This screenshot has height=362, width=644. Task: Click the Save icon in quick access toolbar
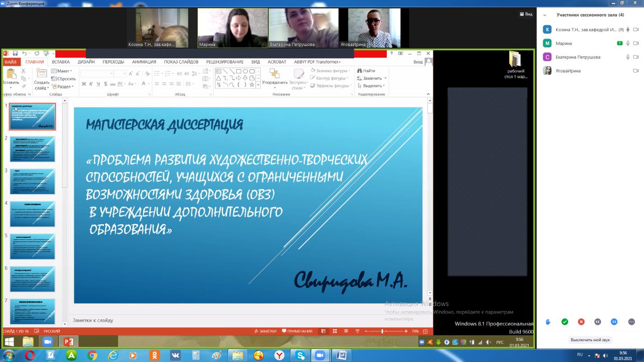point(15,54)
